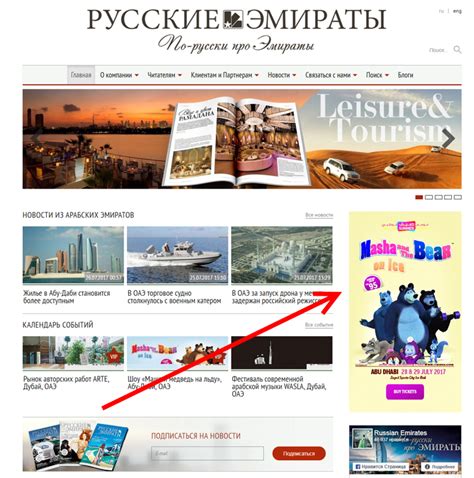The image size is (474, 478).
Task: Switch language to eng
Action: (x=457, y=11)
